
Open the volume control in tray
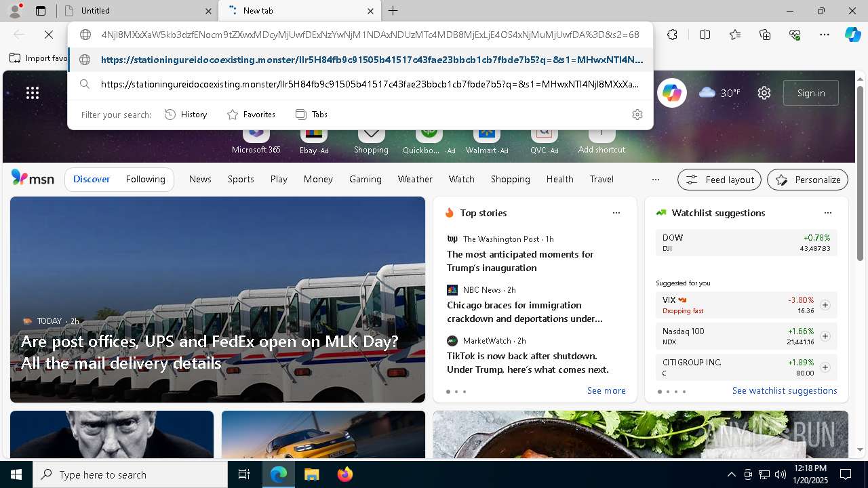[780, 474]
